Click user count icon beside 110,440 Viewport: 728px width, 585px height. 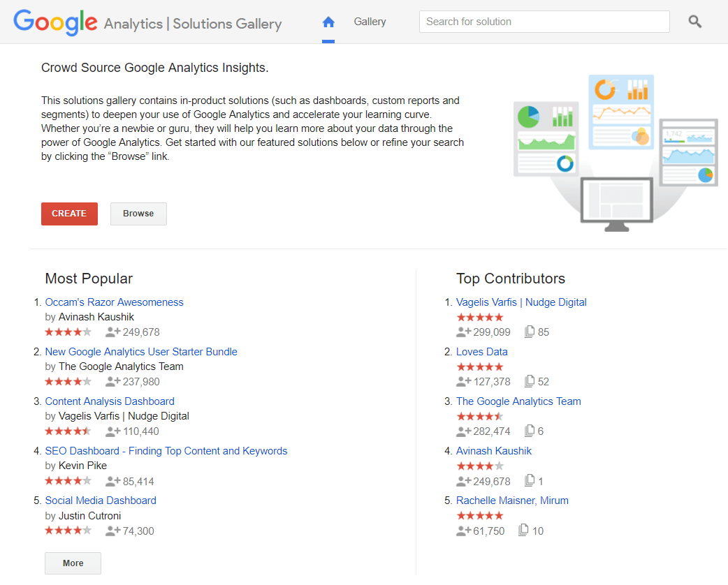(x=112, y=431)
